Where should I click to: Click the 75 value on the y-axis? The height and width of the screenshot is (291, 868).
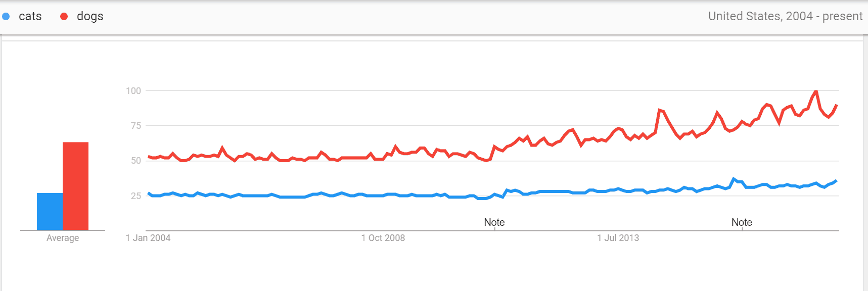136,126
